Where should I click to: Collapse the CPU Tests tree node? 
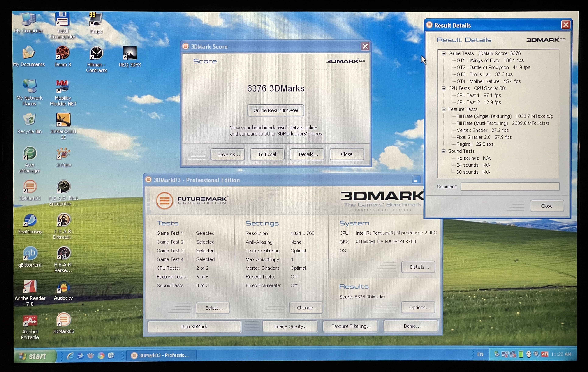click(444, 88)
